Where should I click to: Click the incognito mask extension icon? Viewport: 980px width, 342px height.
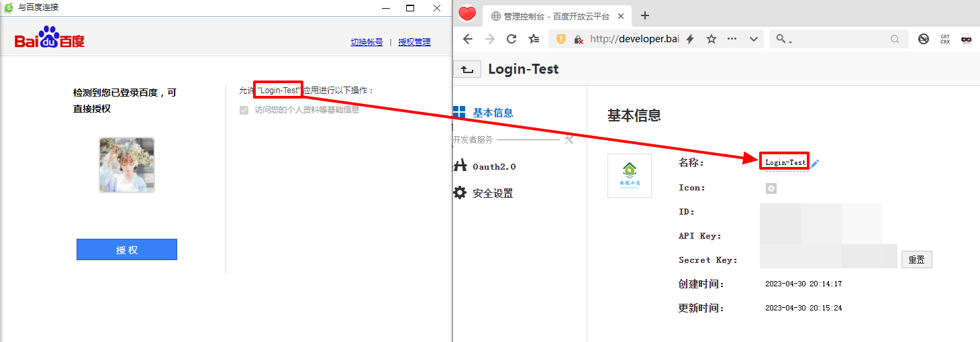966,39
